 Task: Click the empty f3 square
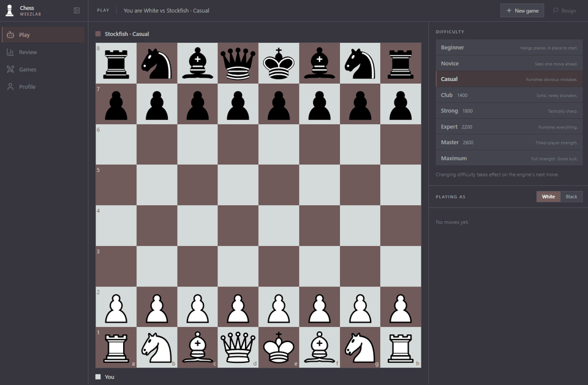pyautogui.click(x=320, y=266)
